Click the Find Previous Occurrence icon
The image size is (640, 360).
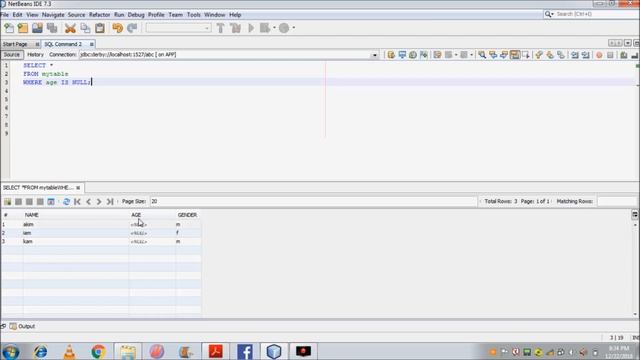[493, 55]
